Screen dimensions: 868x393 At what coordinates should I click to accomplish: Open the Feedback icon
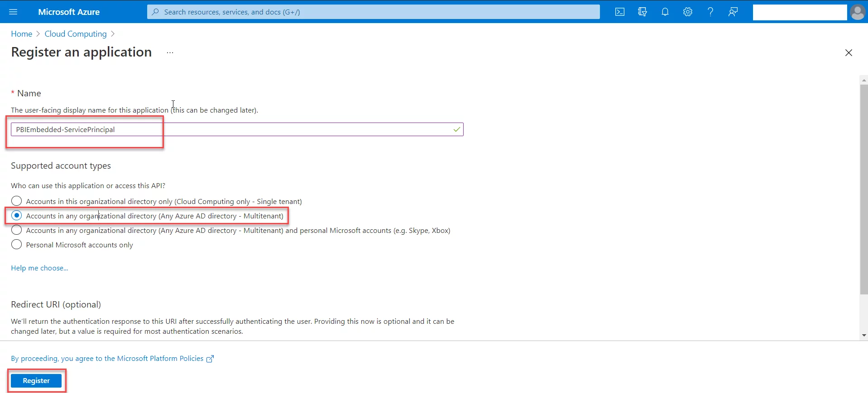coord(733,12)
